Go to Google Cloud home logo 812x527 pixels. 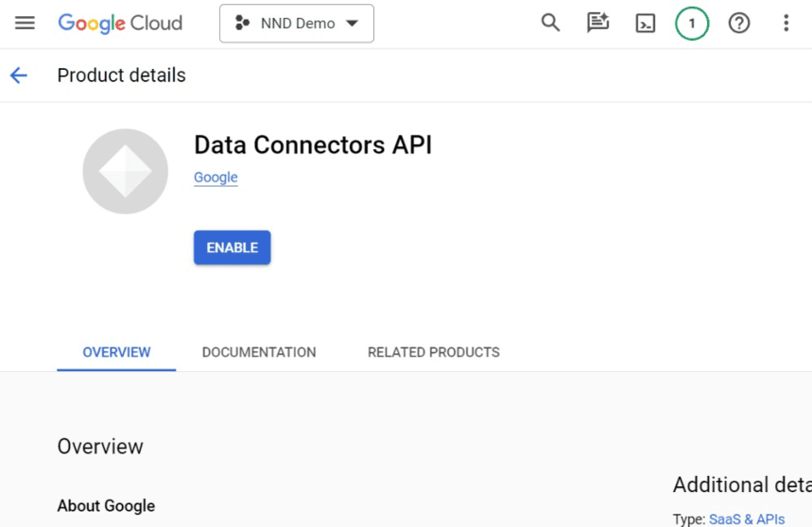tap(120, 24)
